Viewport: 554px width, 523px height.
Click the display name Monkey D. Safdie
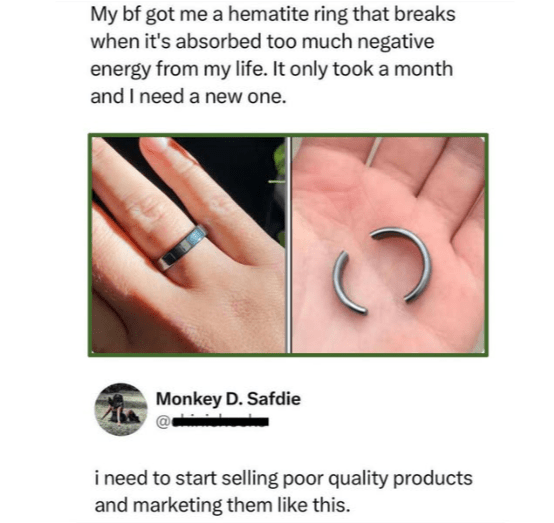click(228, 399)
